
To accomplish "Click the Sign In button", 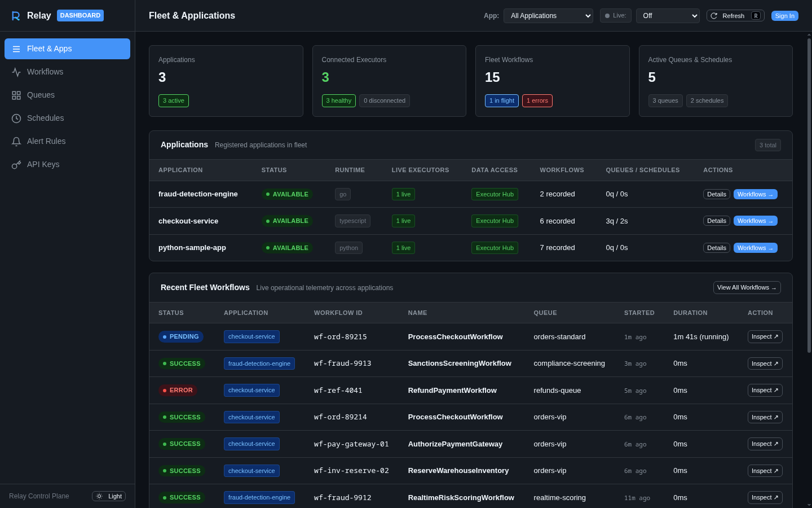I will point(784,16).
